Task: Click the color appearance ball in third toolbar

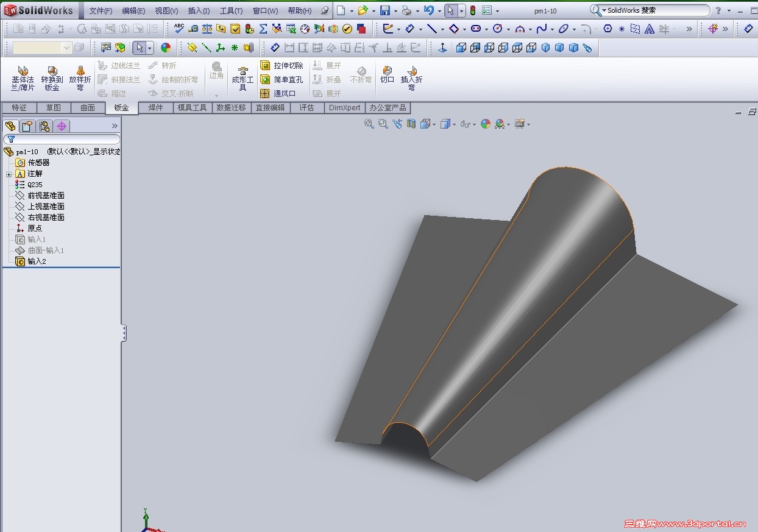Action: pyautogui.click(x=166, y=48)
